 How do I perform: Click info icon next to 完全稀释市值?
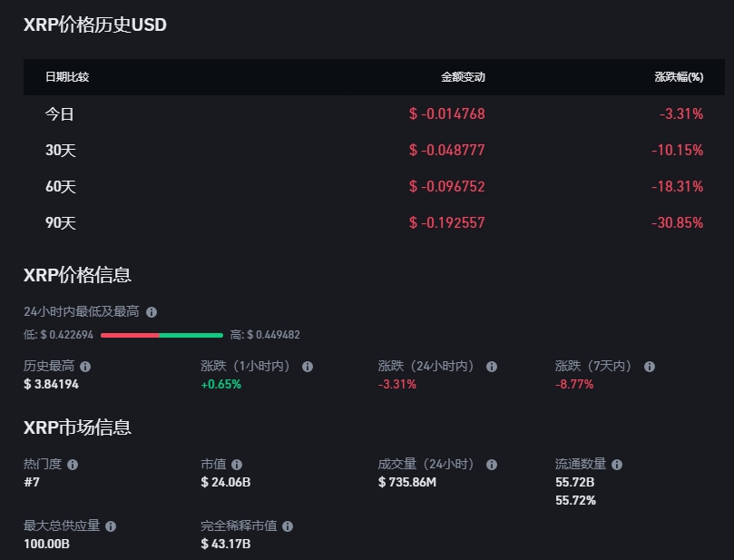coord(288,526)
